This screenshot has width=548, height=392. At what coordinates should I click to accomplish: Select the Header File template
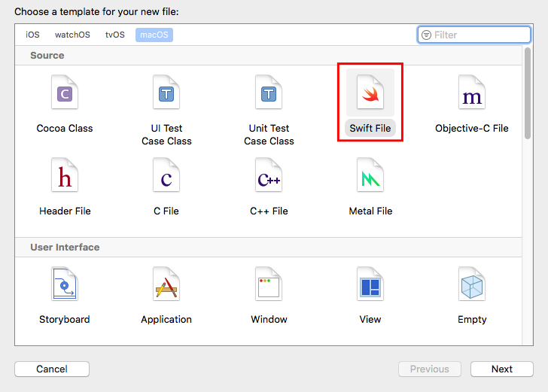[x=65, y=177]
